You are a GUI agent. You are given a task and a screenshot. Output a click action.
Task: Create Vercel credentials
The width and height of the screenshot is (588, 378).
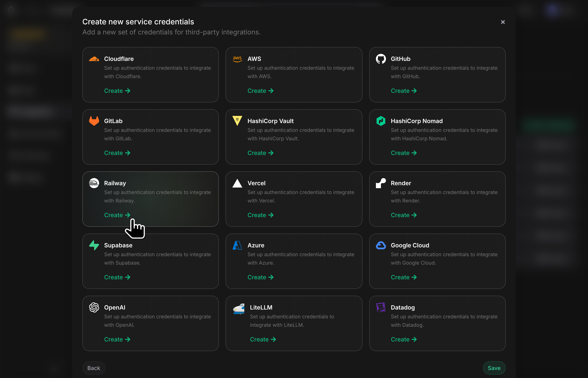click(x=260, y=215)
